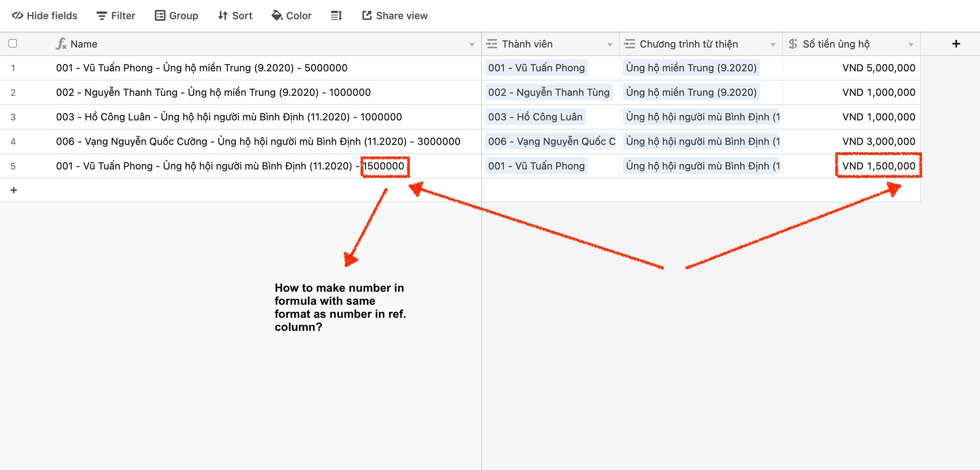This screenshot has width=980, height=470.
Task: Click the Share view button
Action: [395, 16]
